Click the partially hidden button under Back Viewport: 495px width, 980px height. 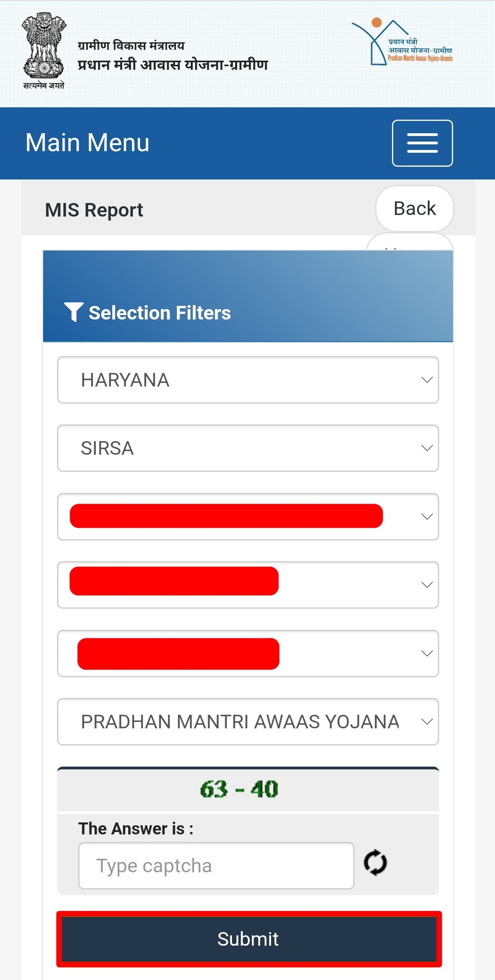click(410, 243)
